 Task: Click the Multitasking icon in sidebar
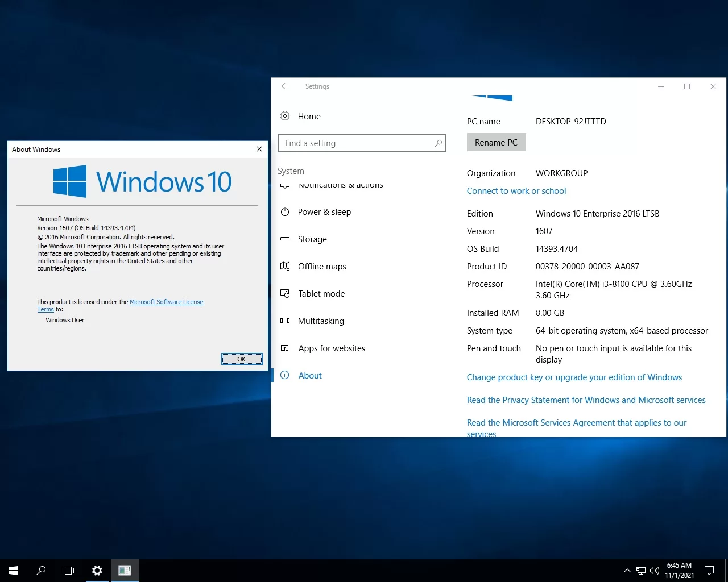coord(285,321)
